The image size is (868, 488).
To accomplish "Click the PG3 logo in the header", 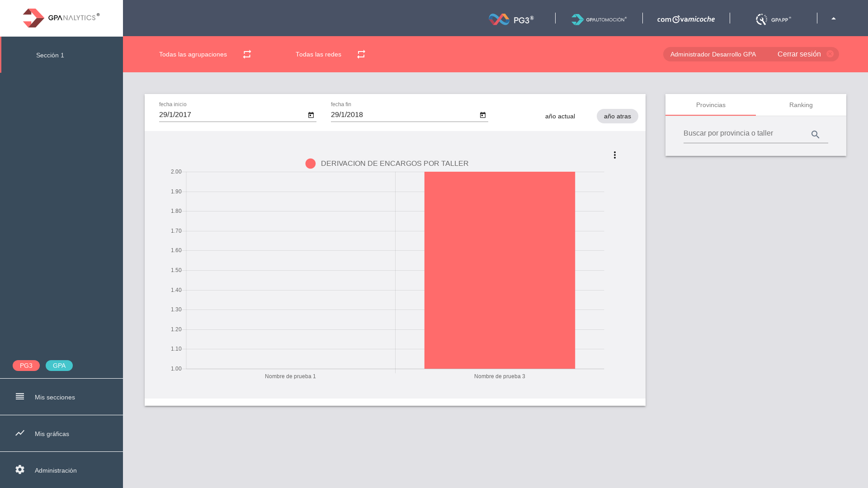I will click(511, 19).
